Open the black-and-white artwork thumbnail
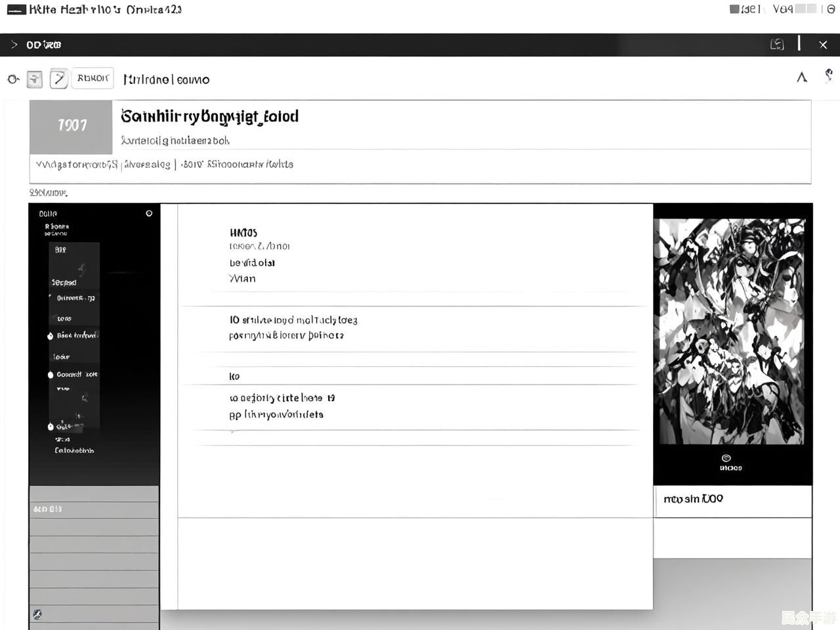This screenshot has height=630, width=840. point(732,331)
